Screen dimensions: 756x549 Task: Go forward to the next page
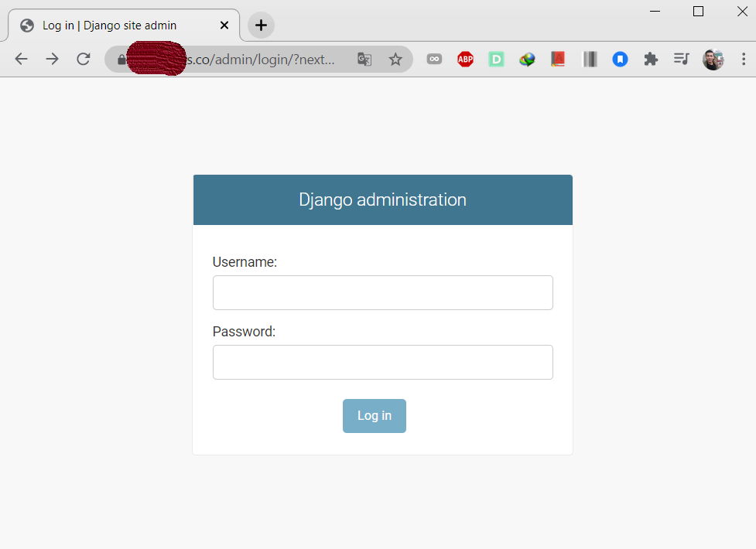coord(52,59)
